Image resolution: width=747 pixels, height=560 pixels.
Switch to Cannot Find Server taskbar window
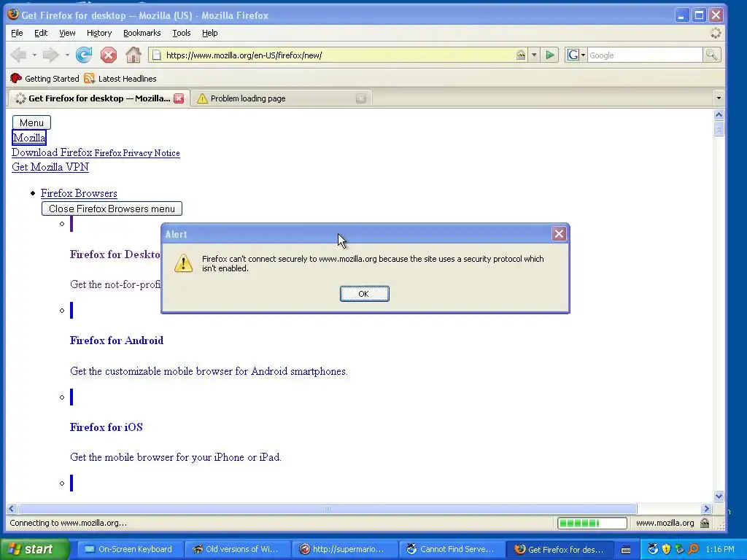451,550
